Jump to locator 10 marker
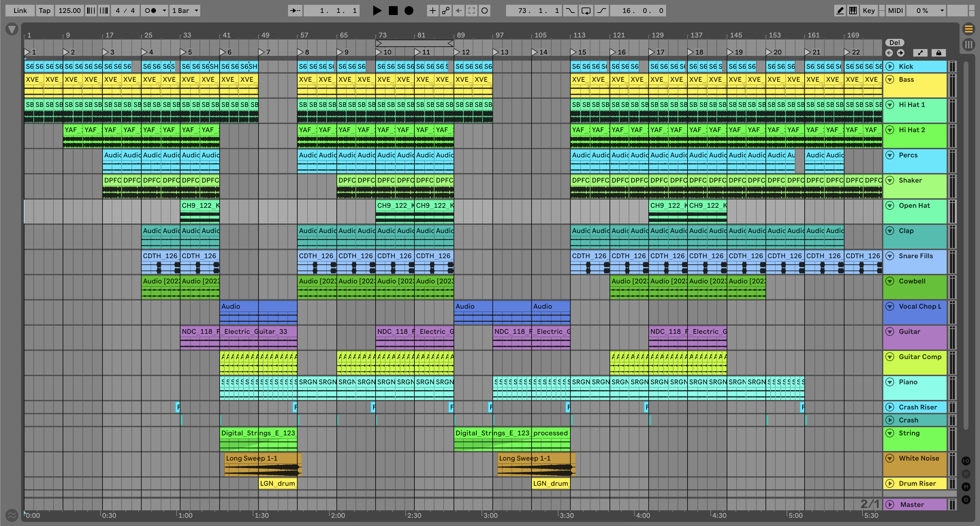Viewport: 980px width, 526px height. click(379, 52)
